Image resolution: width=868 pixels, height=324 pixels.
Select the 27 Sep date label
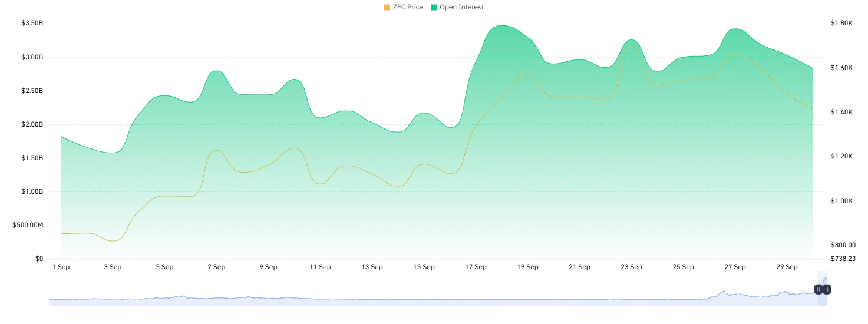click(735, 267)
